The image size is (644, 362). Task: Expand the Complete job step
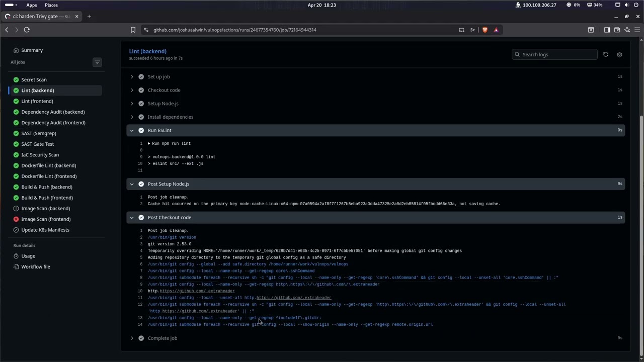point(375,338)
